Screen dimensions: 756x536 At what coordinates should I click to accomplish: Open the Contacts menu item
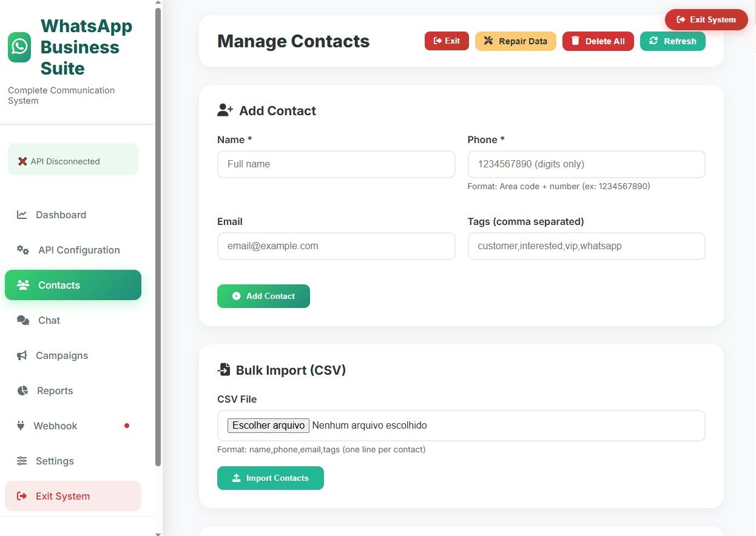point(73,285)
